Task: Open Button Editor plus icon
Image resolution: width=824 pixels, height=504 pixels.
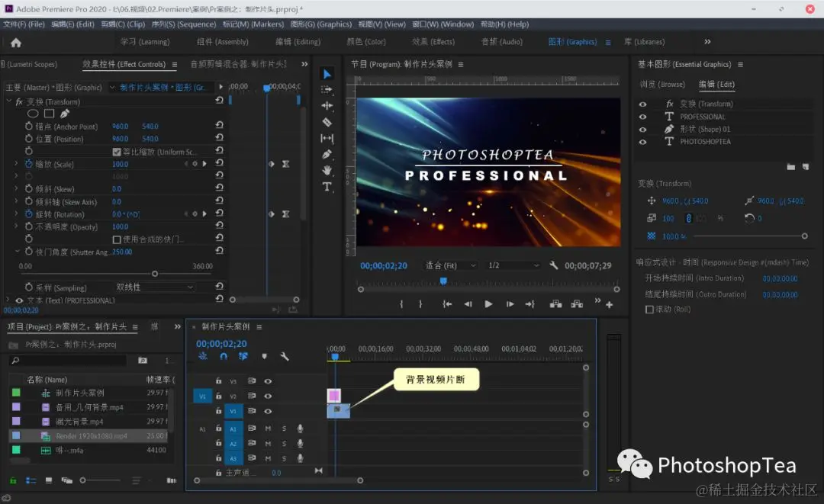Action: pyautogui.click(x=609, y=304)
